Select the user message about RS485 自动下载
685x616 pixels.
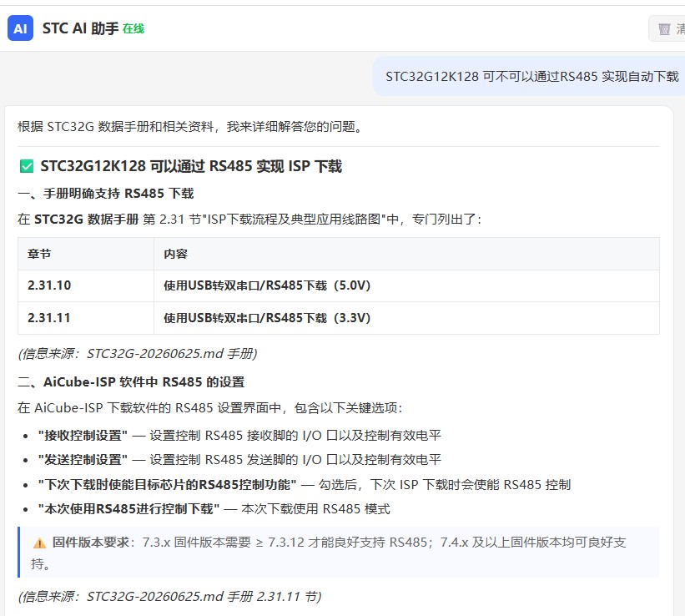click(x=531, y=77)
